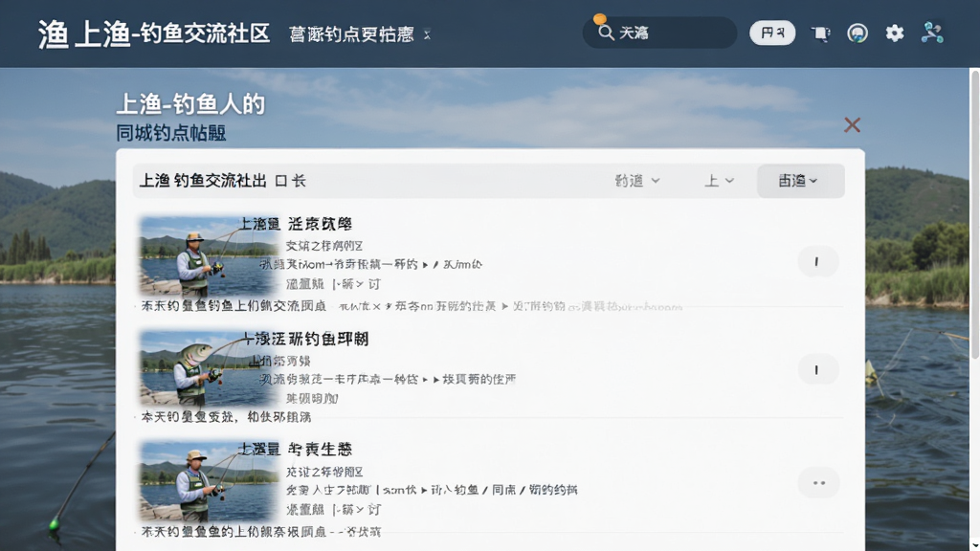Click the 渔上渔-钓鱼交流社区 site title

point(154,33)
